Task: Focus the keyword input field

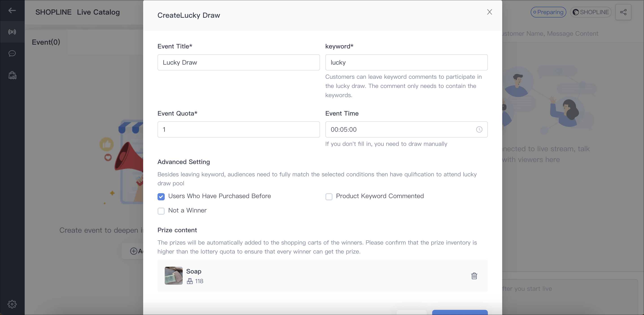Action: point(406,62)
